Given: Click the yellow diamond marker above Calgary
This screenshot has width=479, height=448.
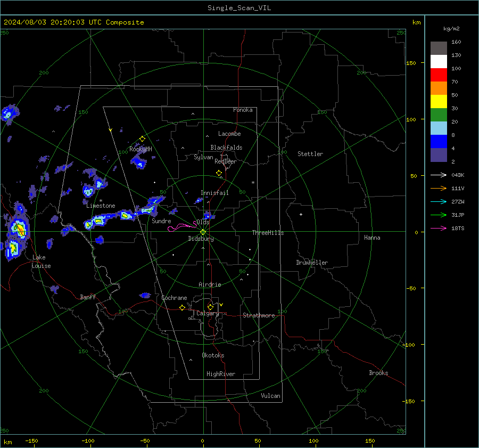Looking at the screenshot, I should tap(210, 307).
